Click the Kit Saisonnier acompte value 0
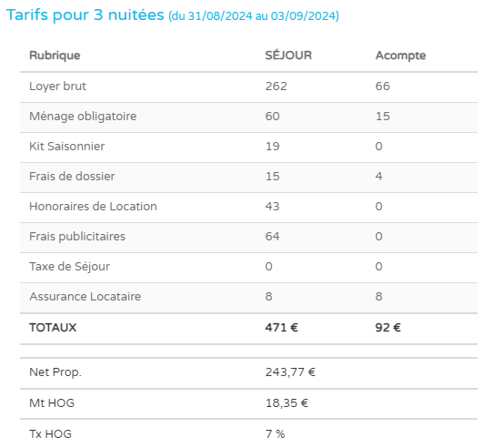The image size is (484, 448). pyautogui.click(x=378, y=146)
